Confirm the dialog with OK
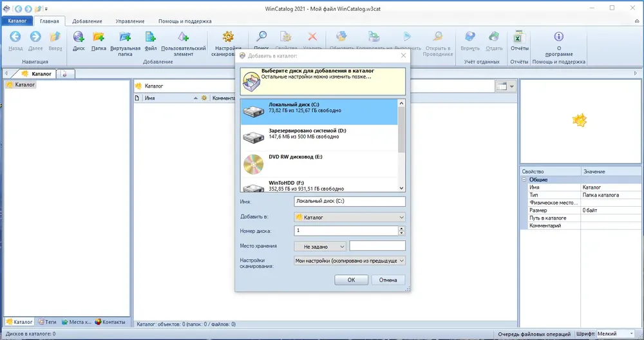Viewport: 644px width, 340px height. [x=351, y=279]
